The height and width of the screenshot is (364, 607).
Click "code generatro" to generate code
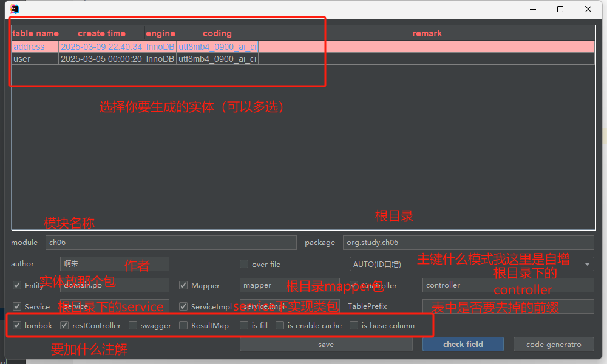point(553,344)
